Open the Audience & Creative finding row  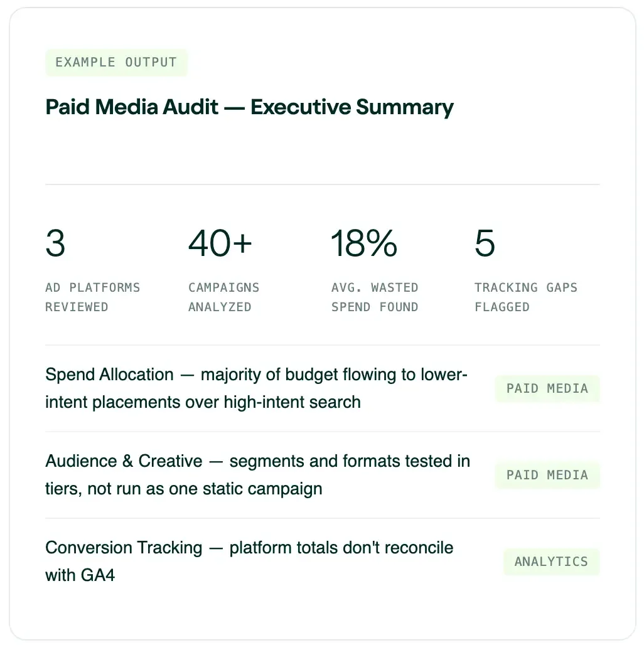point(322,475)
